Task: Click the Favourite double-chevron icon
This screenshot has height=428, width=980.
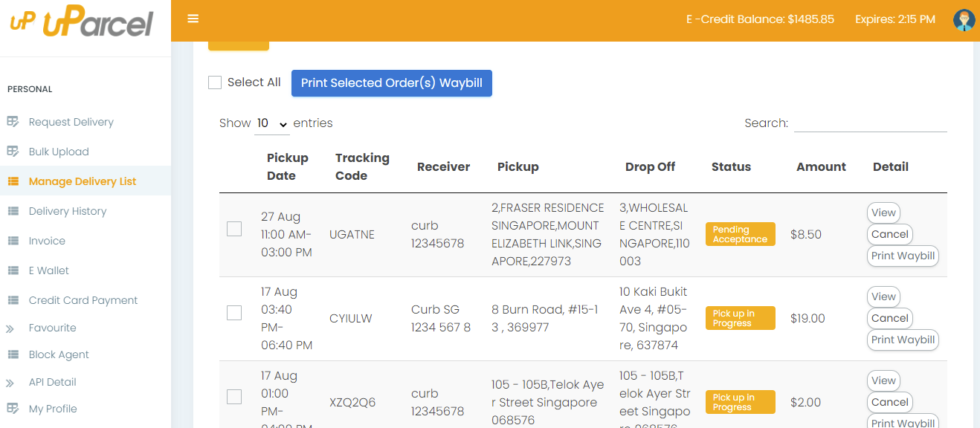Action: click(x=10, y=328)
